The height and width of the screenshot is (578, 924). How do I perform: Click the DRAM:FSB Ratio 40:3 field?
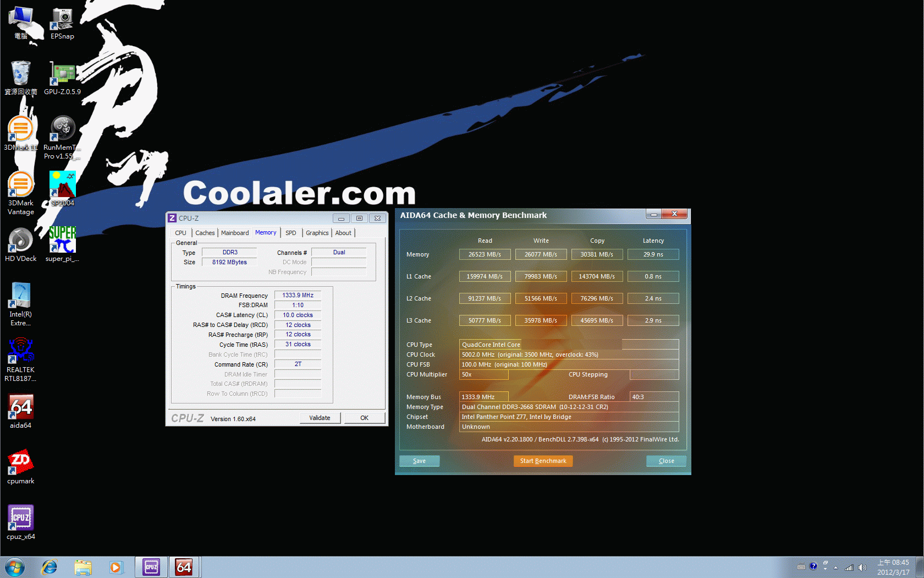pyautogui.click(x=654, y=397)
